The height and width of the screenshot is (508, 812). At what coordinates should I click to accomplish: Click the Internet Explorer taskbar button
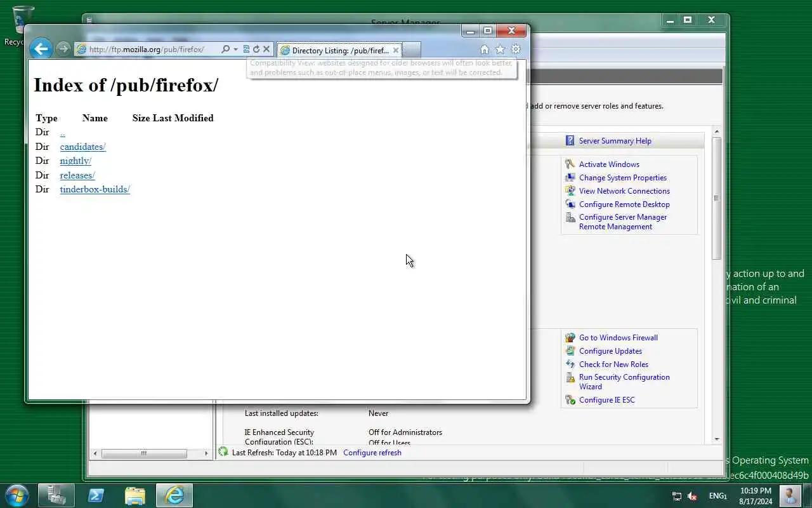point(174,495)
